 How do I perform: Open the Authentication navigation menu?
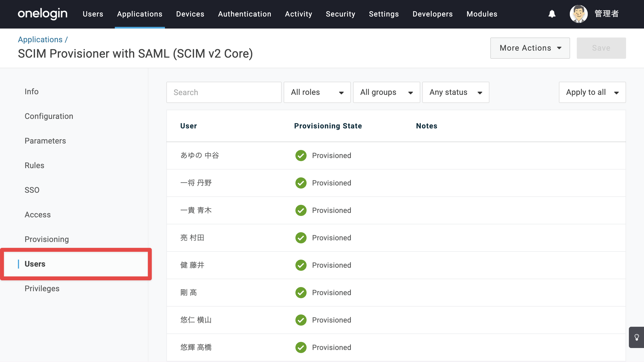click(245, 14)
